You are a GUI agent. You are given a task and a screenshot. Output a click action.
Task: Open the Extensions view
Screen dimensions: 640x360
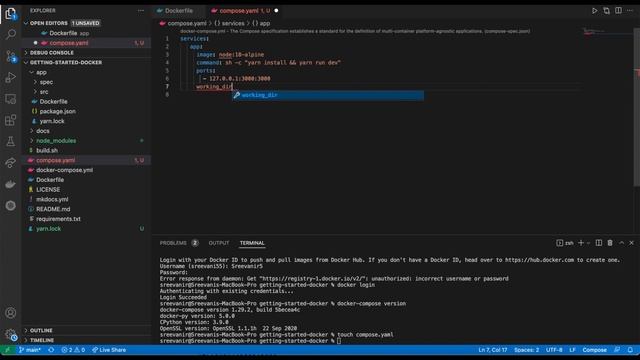[11, 120]
